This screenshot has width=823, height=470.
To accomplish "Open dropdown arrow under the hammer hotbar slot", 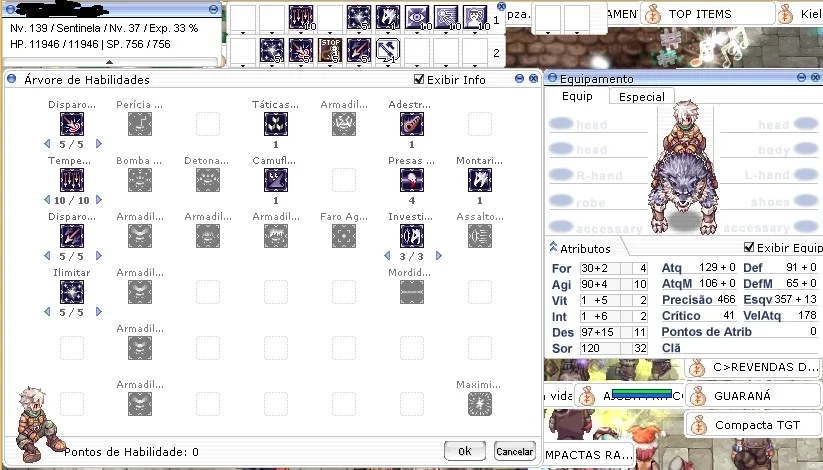I will coord(388,66).
